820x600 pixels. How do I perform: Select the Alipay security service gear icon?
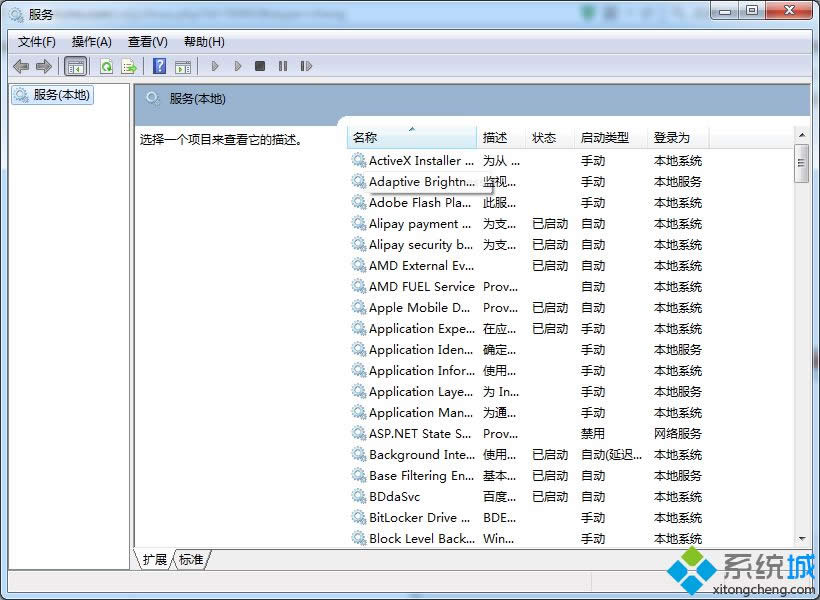pos(359,244)
